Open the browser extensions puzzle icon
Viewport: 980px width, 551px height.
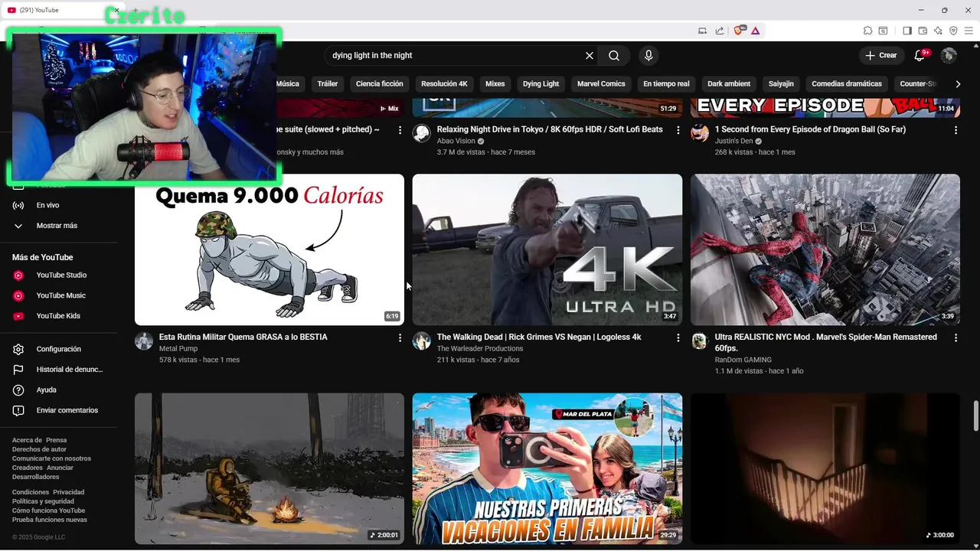(867, 31)
